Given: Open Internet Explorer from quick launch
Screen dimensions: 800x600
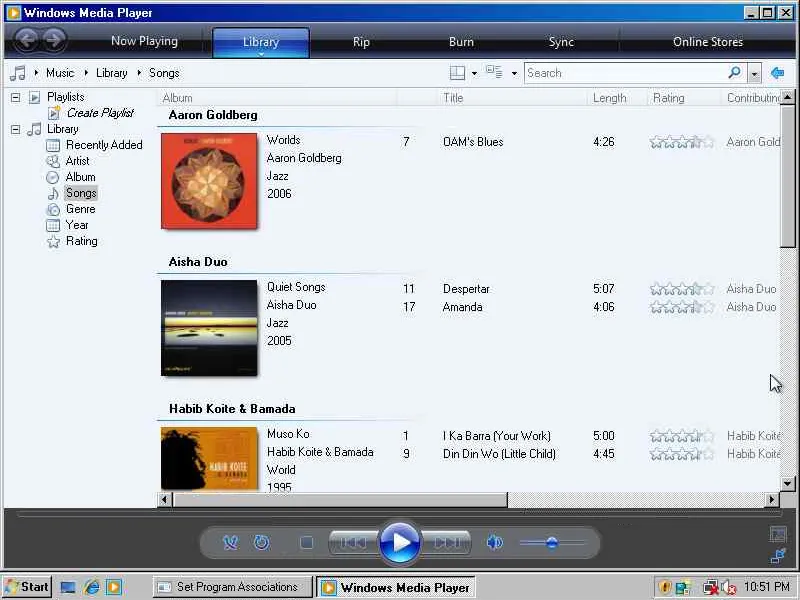Looking at the screenshot, I should 92,587.
